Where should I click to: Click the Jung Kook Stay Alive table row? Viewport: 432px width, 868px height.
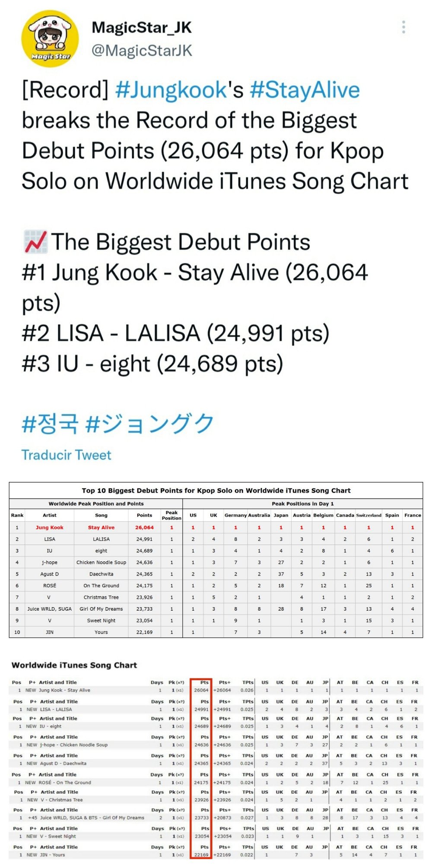tap(216, 527)
